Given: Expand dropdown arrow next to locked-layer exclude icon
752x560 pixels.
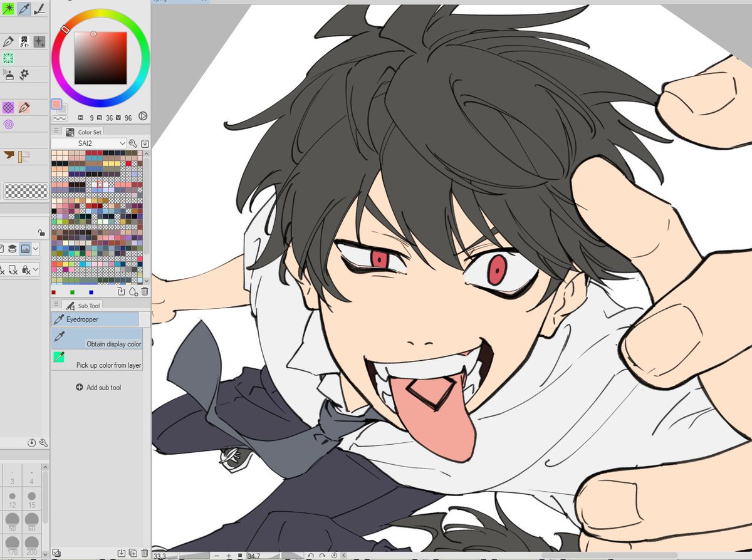Looking at the screenshot, I should click(36, 270).
